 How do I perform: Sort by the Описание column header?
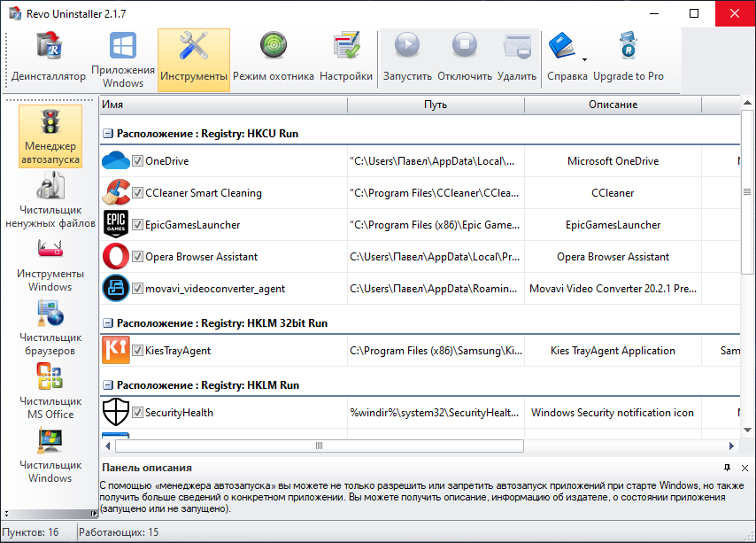pos(613,105)
